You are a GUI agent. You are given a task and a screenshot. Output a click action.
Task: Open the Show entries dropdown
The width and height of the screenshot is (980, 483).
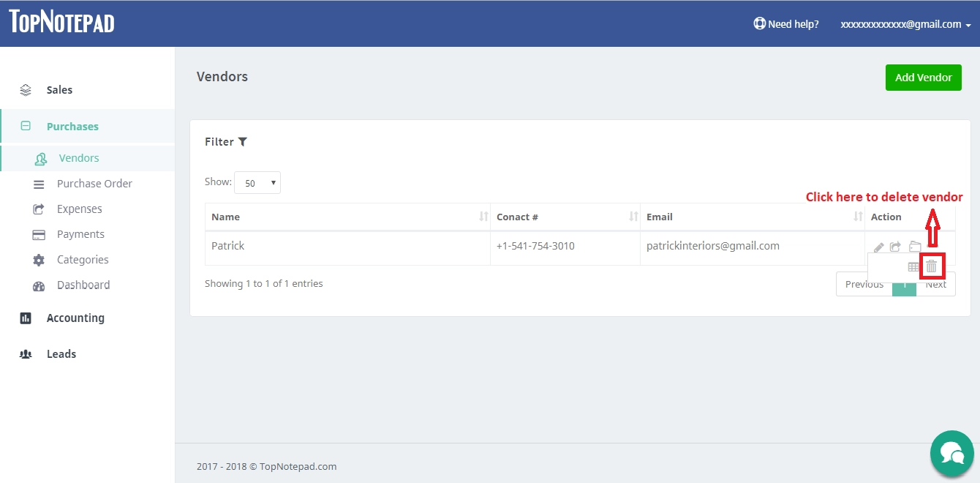pyautogui.click(x=257, y=183)
